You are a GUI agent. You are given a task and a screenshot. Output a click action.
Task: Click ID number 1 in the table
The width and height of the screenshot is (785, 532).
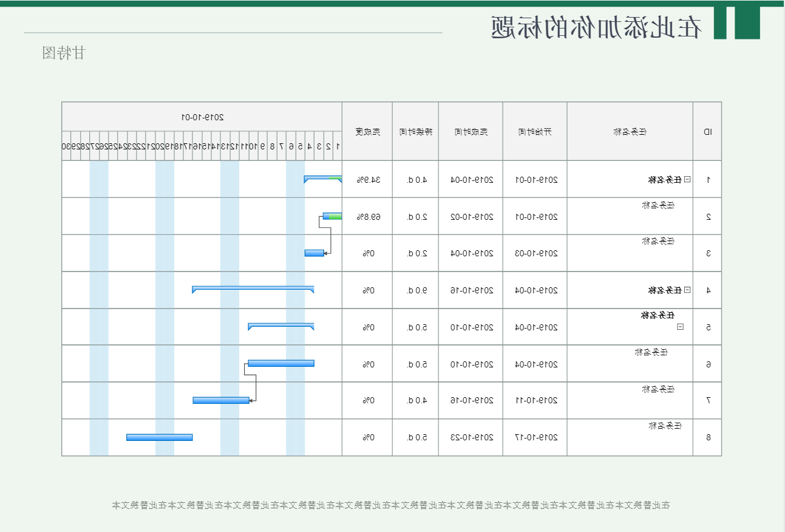[x=708, y=180]
